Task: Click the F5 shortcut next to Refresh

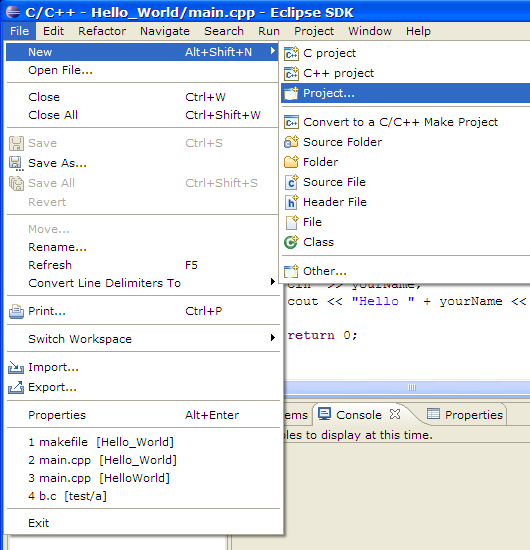Action: [191, 265]
